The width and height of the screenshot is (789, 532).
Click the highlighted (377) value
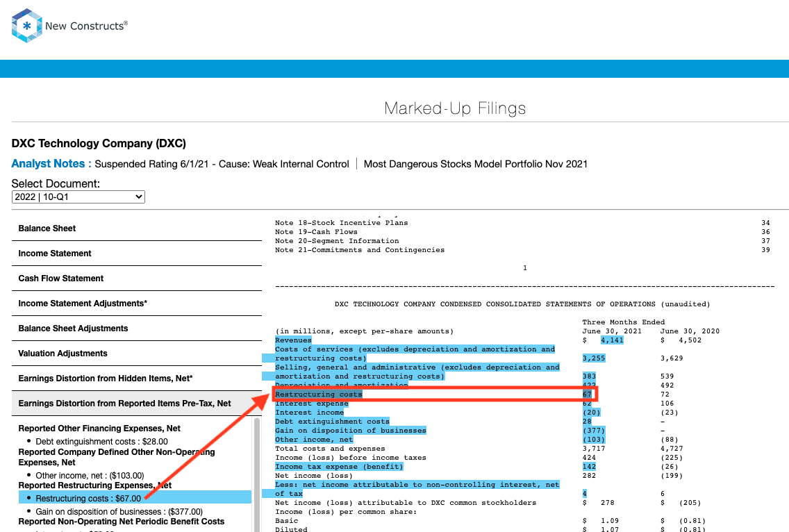click(594, 431)
